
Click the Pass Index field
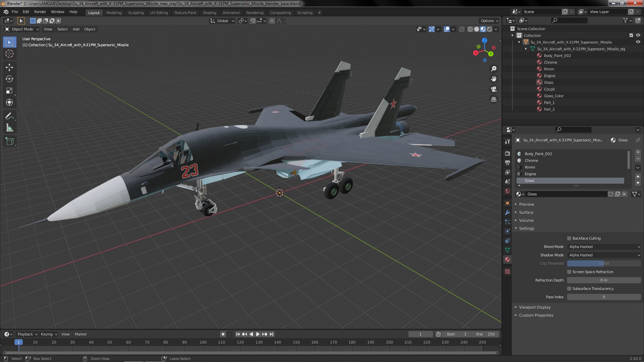tap(604, 297)
